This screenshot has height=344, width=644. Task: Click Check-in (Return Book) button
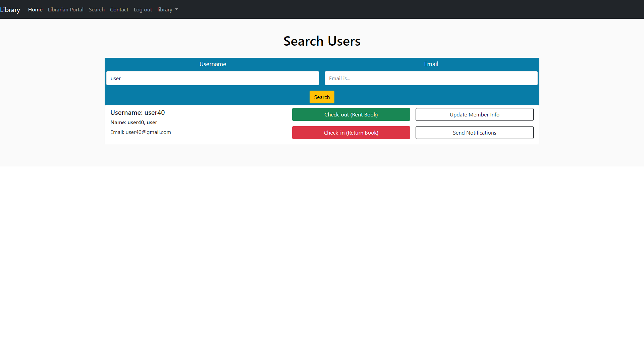351,132
